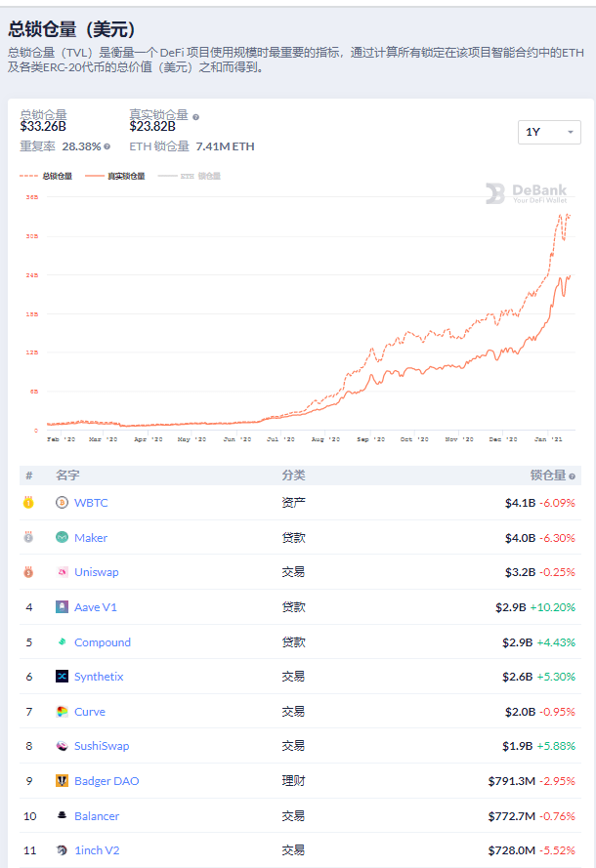Viewport: 596px width, 868px height.
Task: Click the $772.7M value in Balancer row
Action: [512, 816]
